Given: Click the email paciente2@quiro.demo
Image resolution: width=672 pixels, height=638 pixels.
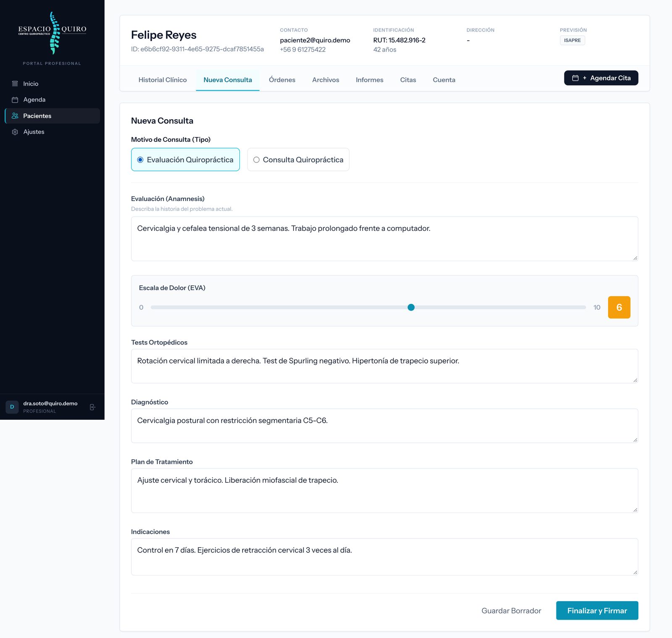Looking at the screenshot, I should tap(315, 40).
